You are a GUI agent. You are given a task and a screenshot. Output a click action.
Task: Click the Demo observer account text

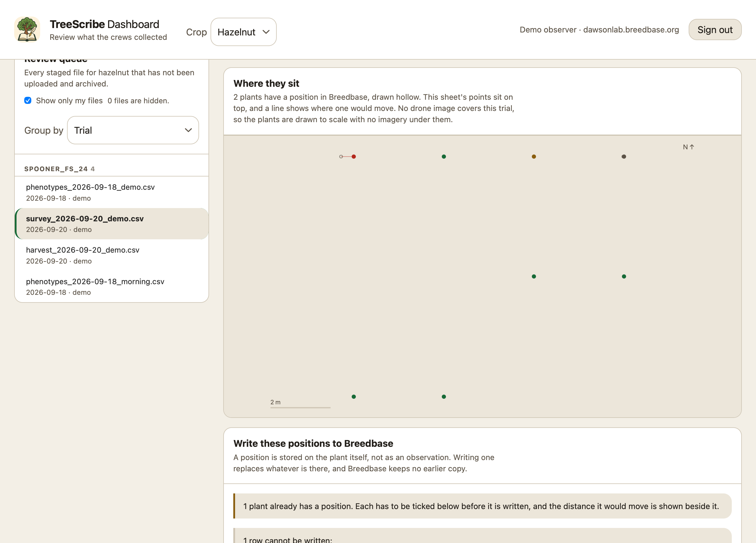tap(599, 30)
